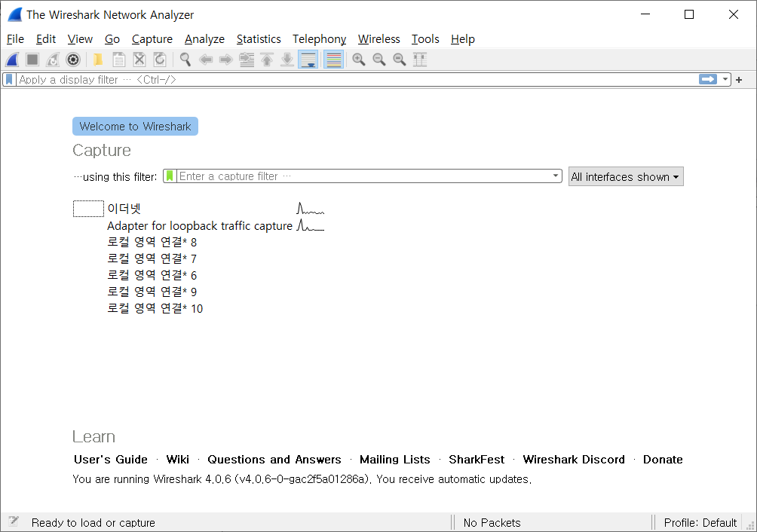Open Mailing Lists link
Screen dimensions: 757x532
395,460
